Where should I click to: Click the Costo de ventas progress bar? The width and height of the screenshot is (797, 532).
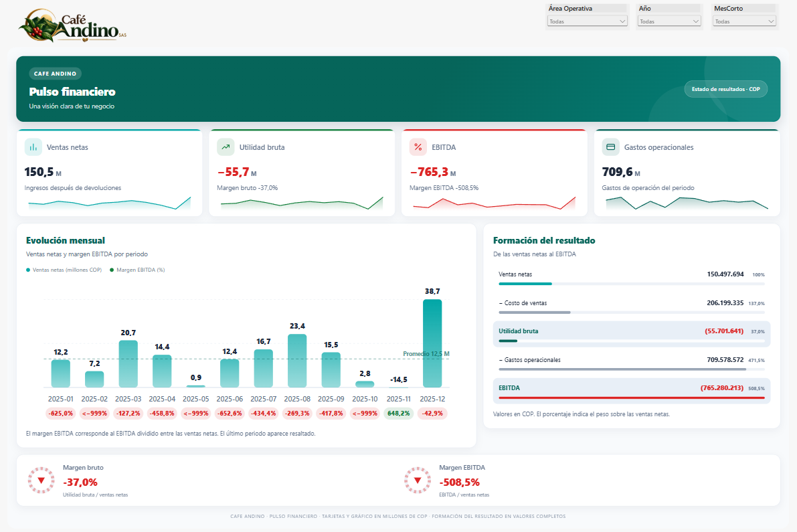631,313
